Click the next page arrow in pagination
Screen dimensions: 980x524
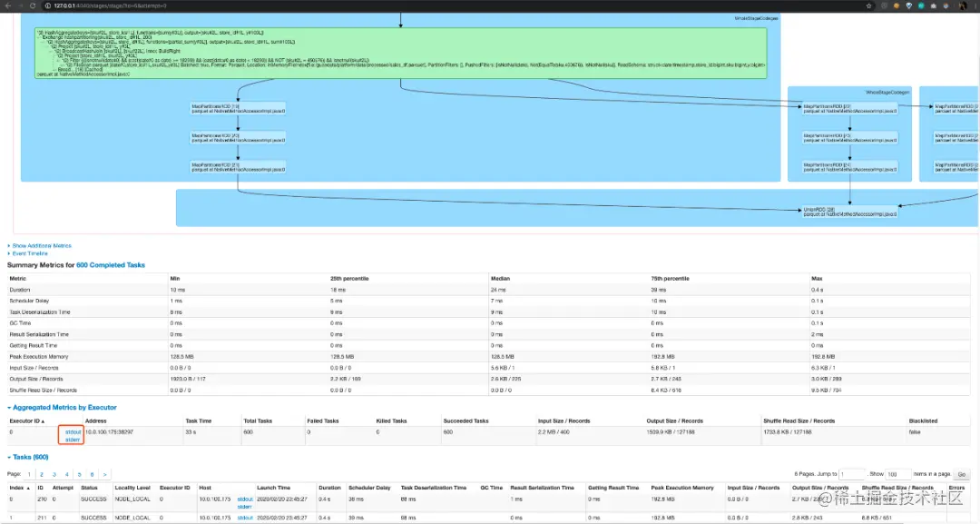[x=104, y=475]
